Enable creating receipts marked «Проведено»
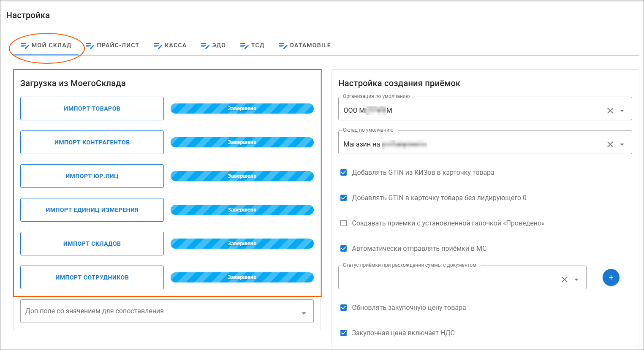The height and width of the screenshot is (350, 644). pos(343,223)
